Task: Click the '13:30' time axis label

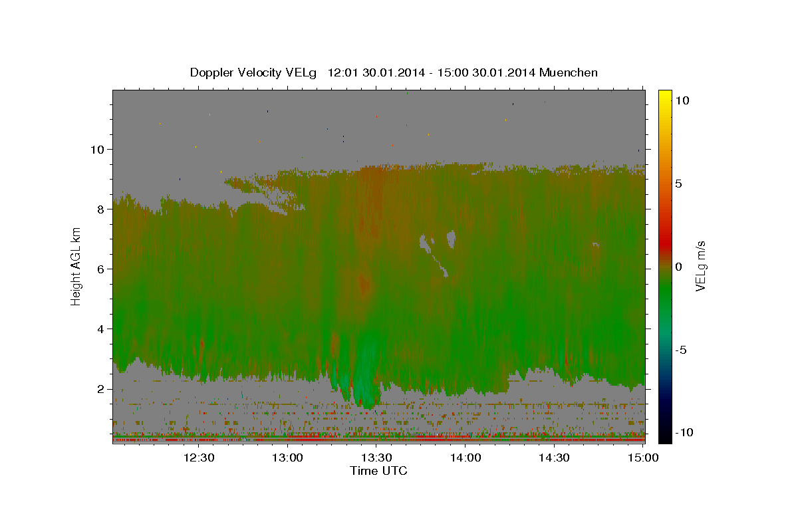Action: click(x=376, y=458)
